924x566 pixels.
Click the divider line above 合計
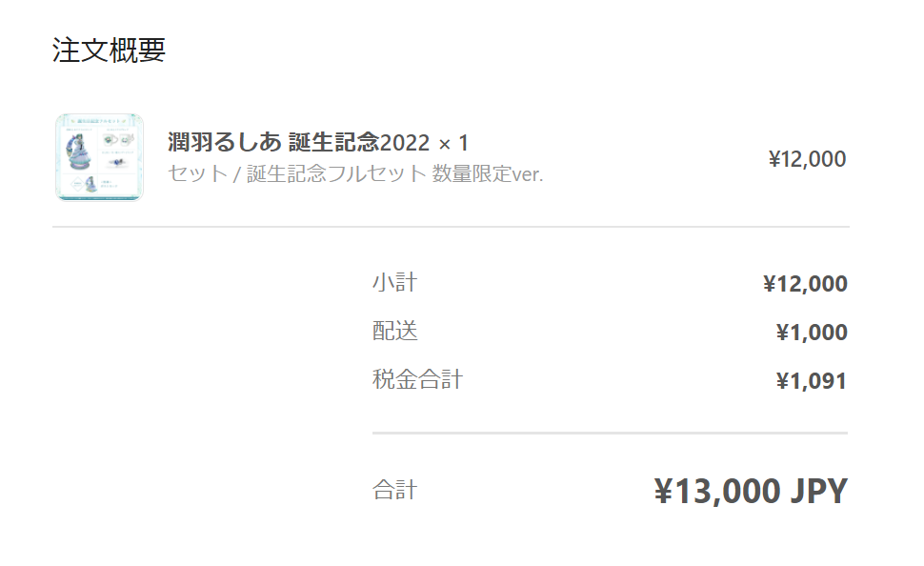click(x=610, y=433)
